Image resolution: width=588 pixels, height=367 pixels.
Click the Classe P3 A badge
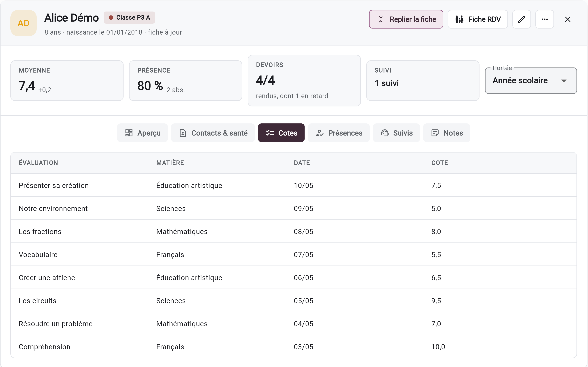pyautogui.click(x=129, y=18)
